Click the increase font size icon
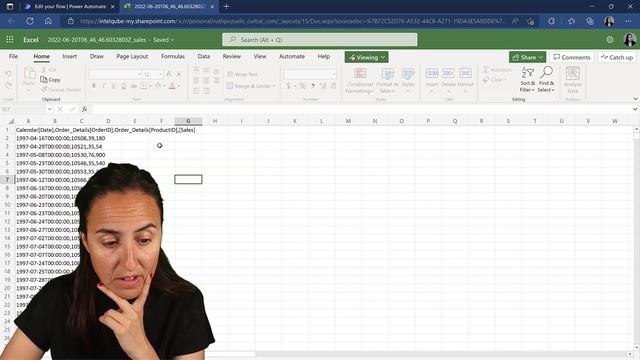This screenshot has height=360, width=640. 169,74
